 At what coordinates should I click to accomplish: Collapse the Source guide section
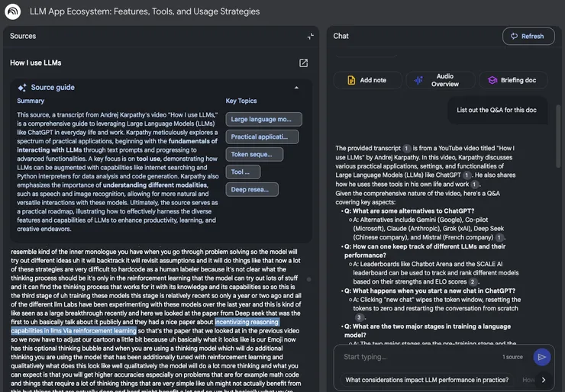point(296,88)
